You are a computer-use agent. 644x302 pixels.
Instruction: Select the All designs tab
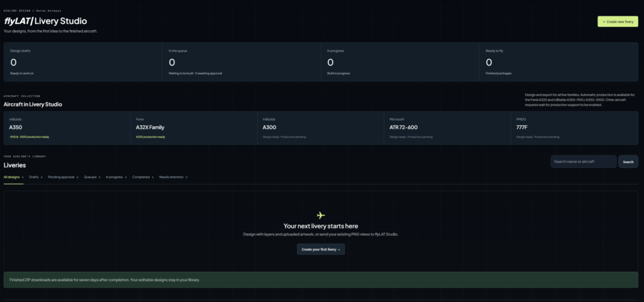point(14,177)
